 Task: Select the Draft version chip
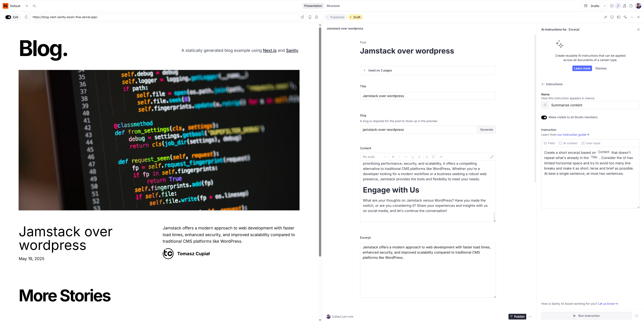point(355,17)
